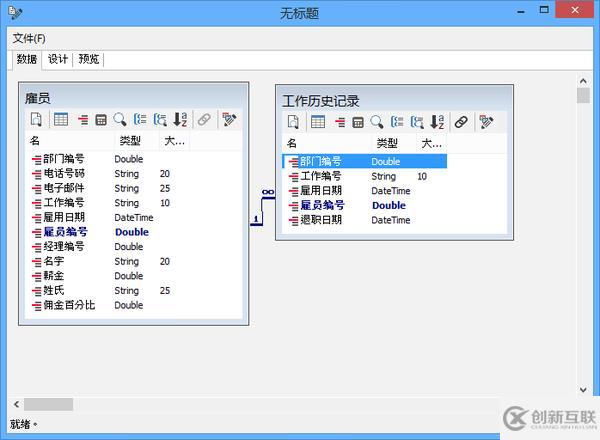Click the bracket-list search icon in 雇员 toolbar
This screenshot has width=600, height=440.
(x=160, y=119)
